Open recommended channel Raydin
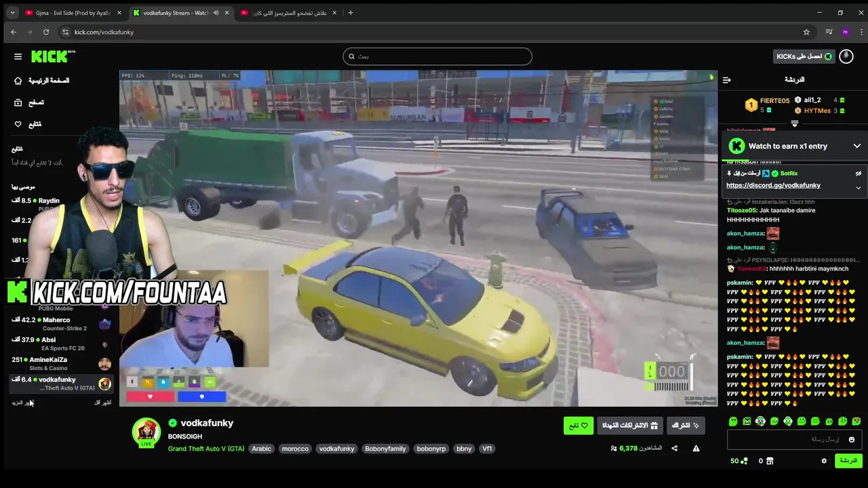Screen dimensions: 868x488 (x=60, y=205)
